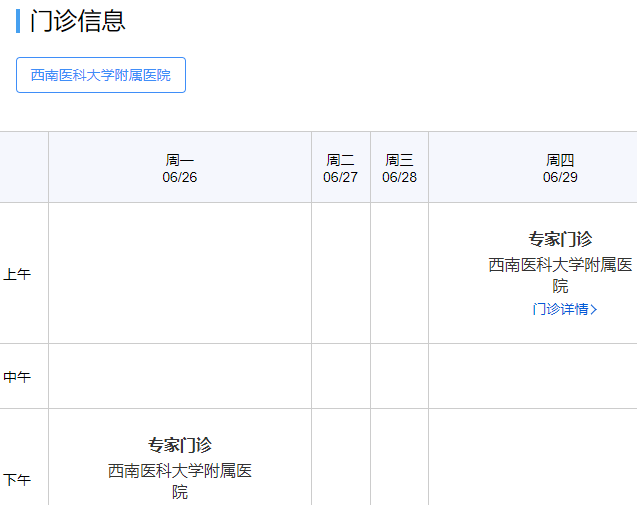Click the 下午 row label
Screen dimensions: 637x505
(x=18, y=480)
